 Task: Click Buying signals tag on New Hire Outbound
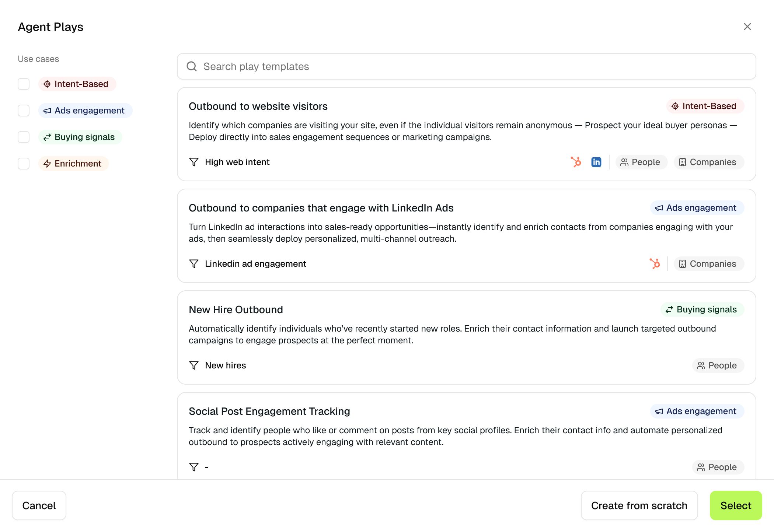coord(702,309)
